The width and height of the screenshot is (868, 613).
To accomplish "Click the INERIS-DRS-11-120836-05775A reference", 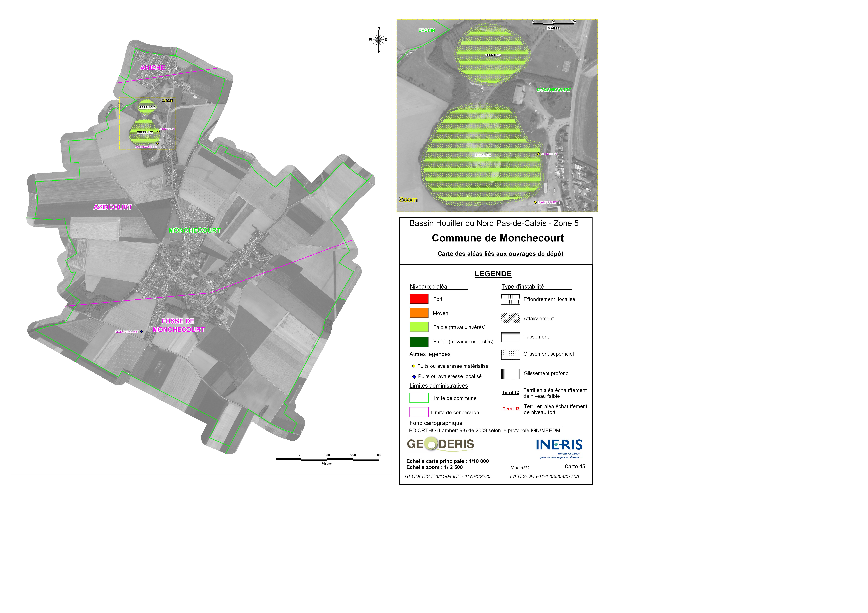I will point(544,477).
